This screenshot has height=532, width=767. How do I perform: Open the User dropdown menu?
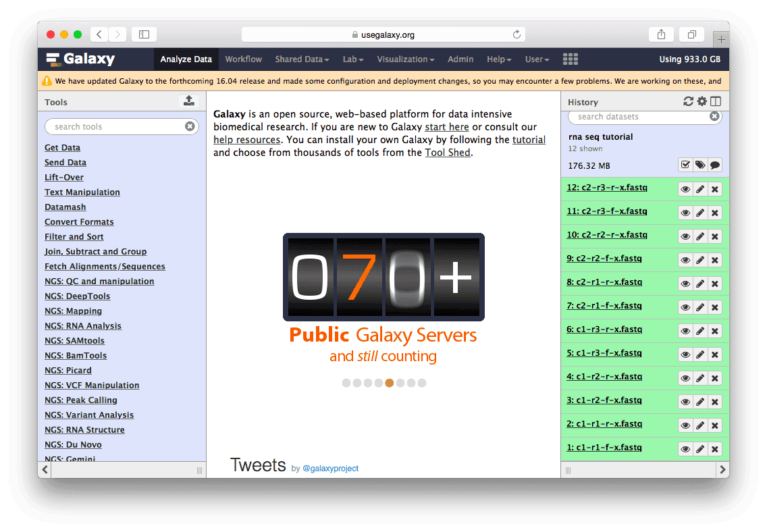pyautogui.click(x=537, y=59)
